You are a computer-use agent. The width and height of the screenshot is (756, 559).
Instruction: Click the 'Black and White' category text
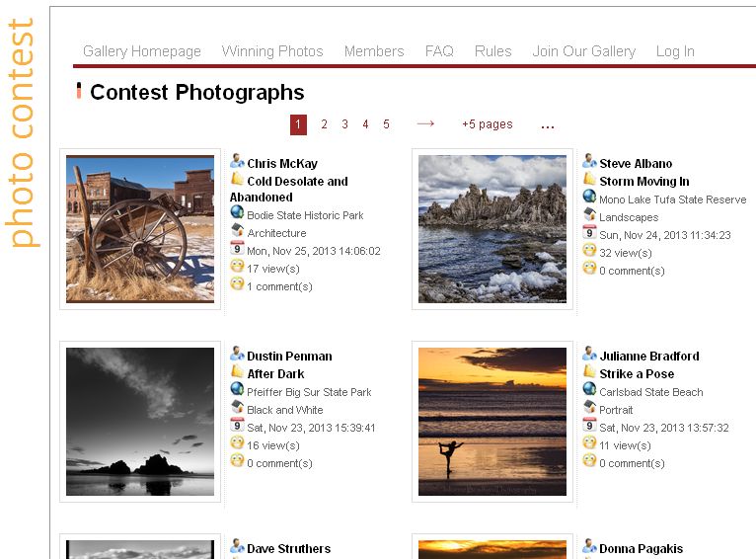[285, 410]
